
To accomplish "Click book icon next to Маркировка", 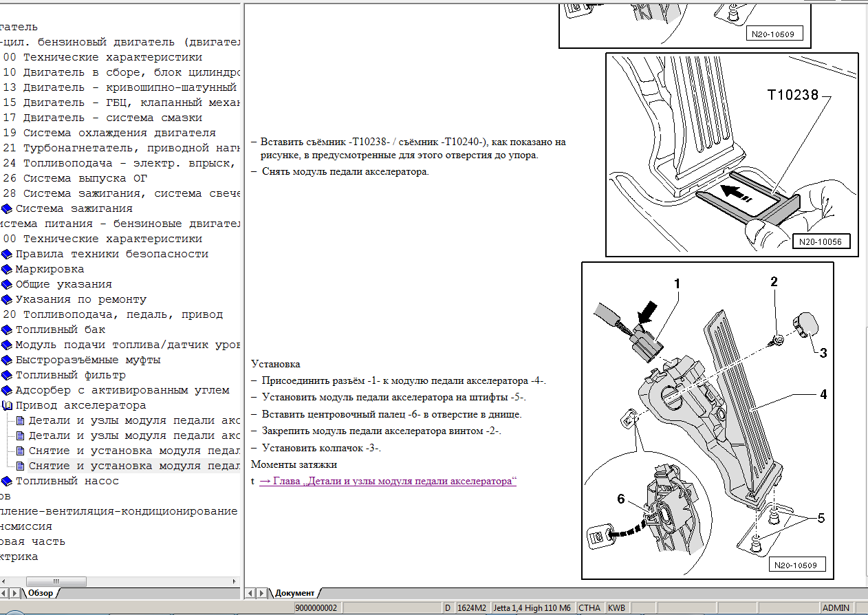I will tap(7, 269).
